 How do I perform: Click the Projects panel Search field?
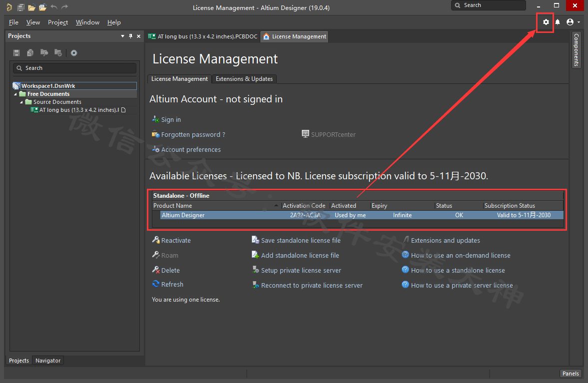[x=74, y=68]
